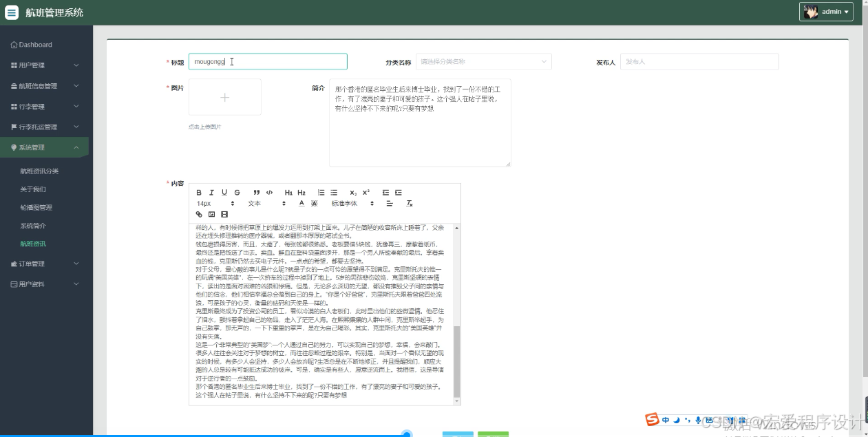Screen dimensions: 868x437
Task: Click the 发布人 publisher input field
Action: click(699, 61)
